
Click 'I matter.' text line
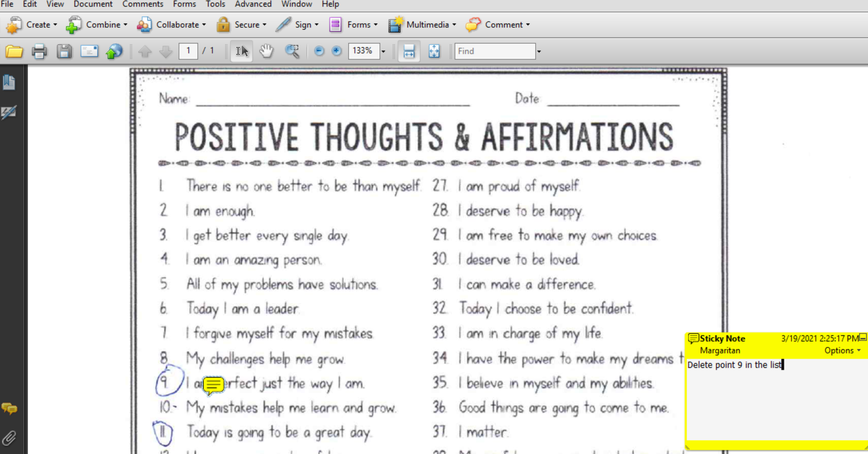click(x=483, y=432)
